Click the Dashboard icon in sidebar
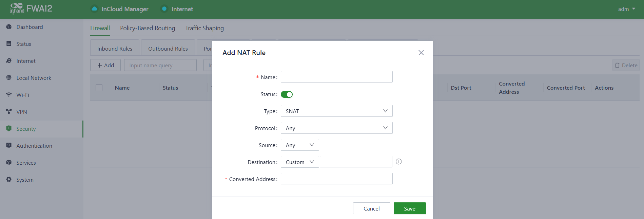The image size is (644, 219). coord(9,27)
